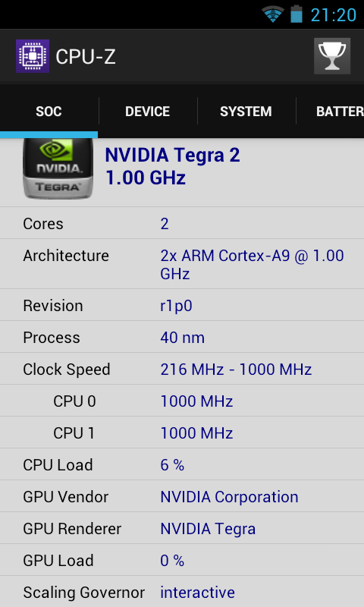364x607 pixels.
Task: Select the Cores row
Action: coord(182,223)
